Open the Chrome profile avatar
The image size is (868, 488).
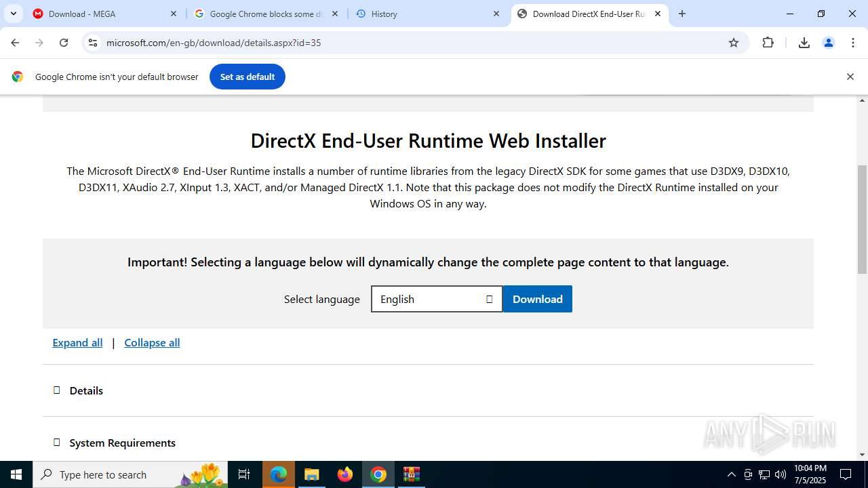829,43
